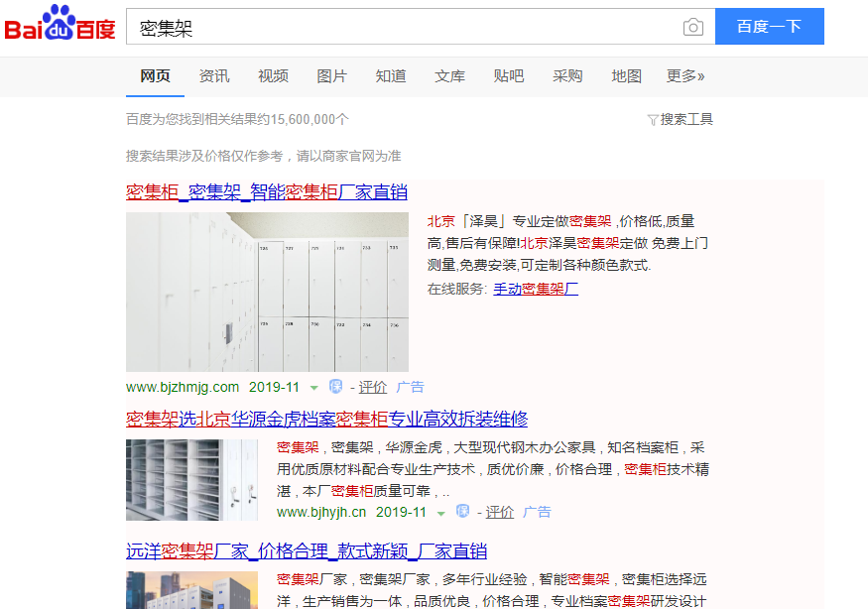Click the price disclaimer notice 搜索结果涉及价格仅作参考

[204, 156]
